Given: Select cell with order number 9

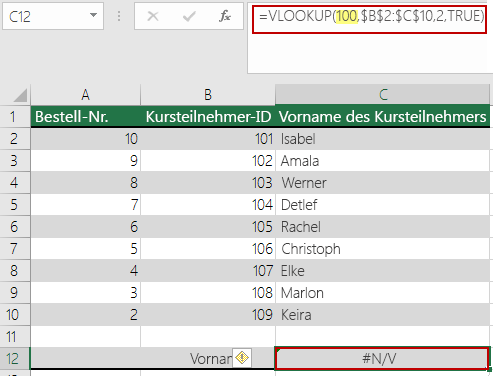Looking at the screenshot, I should point(86,161).
